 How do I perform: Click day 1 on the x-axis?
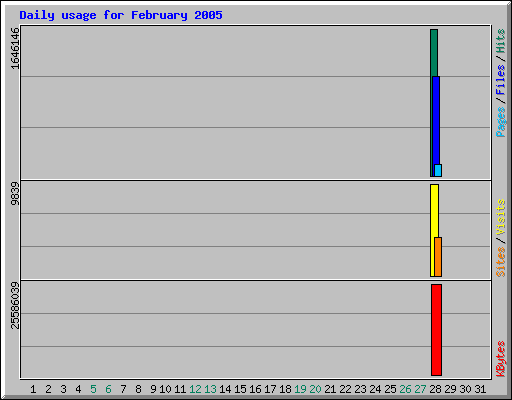pyautogui.click(x=33, y=389)
